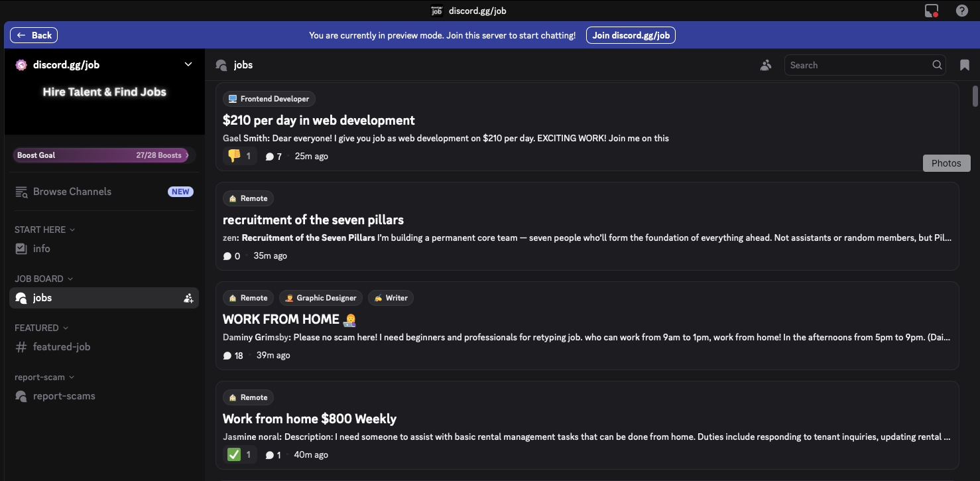The width and height of the screenshot is (980, 481).
Task: Click inside the Search field
Action: coord(855,64)
